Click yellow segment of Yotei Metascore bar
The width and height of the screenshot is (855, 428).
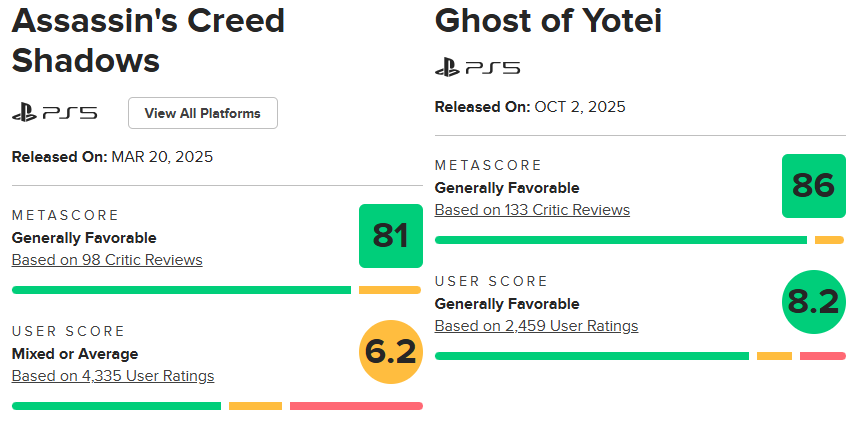point(829,240)
